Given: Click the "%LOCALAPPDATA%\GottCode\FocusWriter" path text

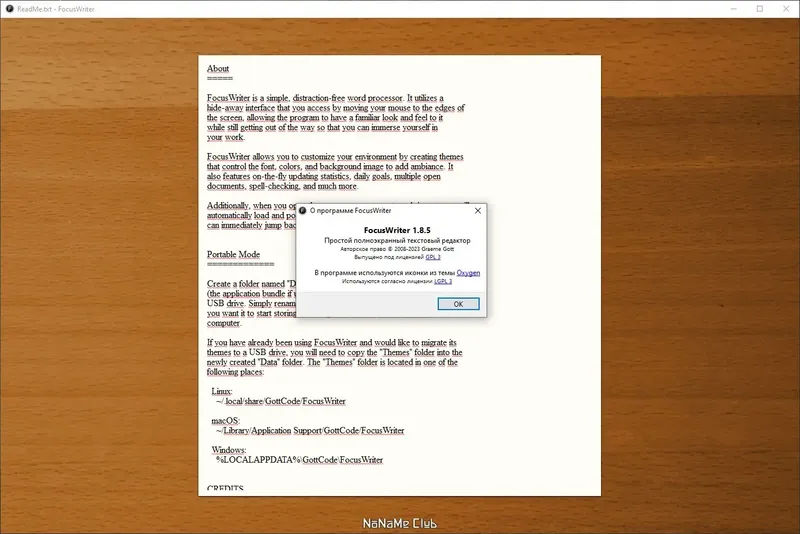Looking at the screenshot, I should point(299,460).
